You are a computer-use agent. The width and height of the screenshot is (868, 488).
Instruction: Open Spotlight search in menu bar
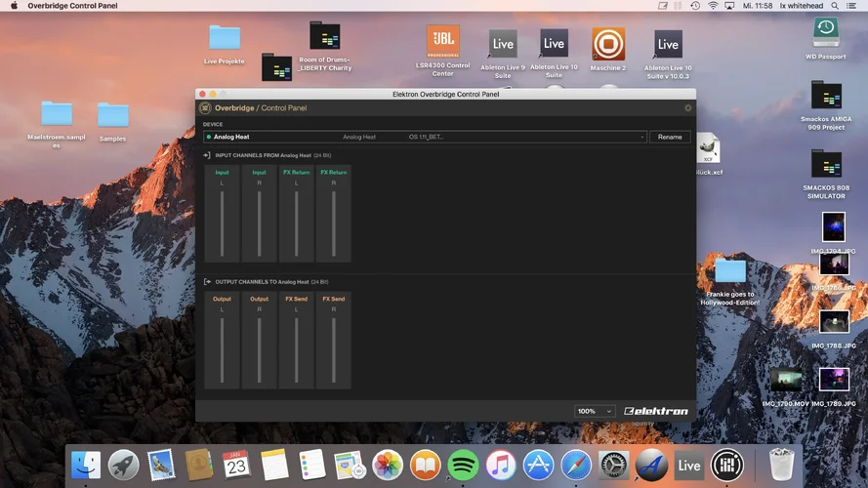(836, 6)
